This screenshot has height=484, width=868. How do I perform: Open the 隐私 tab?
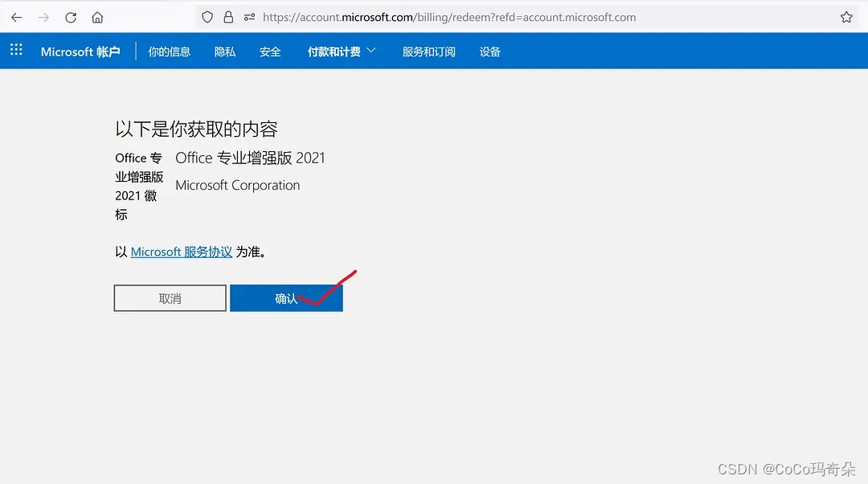[225, 51]
